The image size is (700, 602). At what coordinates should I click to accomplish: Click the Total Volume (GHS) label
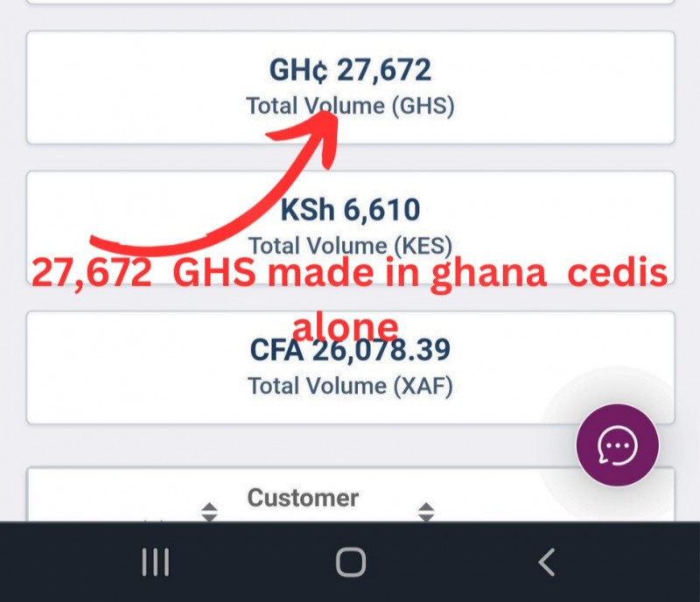(351, 106)
